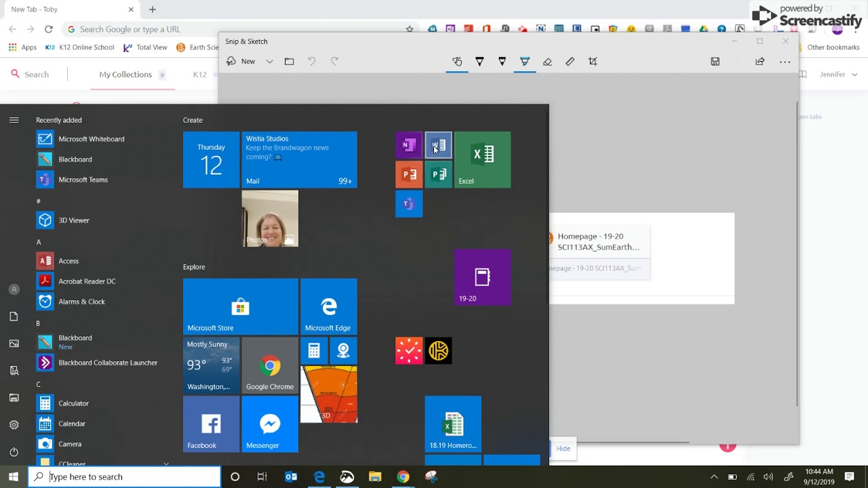Open the 19-20 OneNote notebook tile
Screen dimensions: 868x488
click(x=482, y=277)
